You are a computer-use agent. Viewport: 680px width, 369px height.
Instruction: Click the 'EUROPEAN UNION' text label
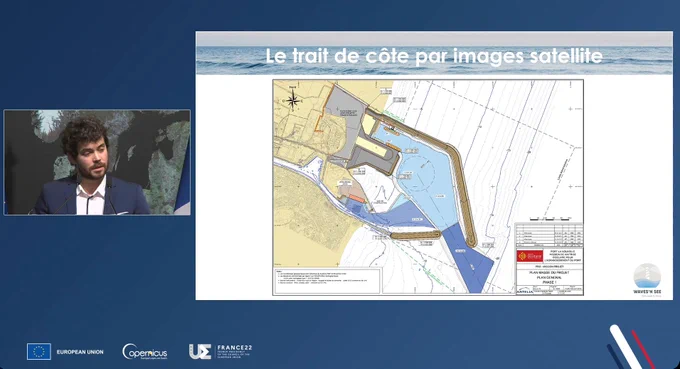tap(80, 352)
